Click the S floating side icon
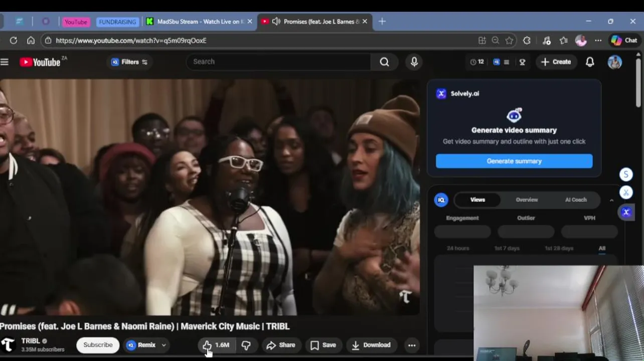Screen dimensions: 644x361 (x=625, y=174)
